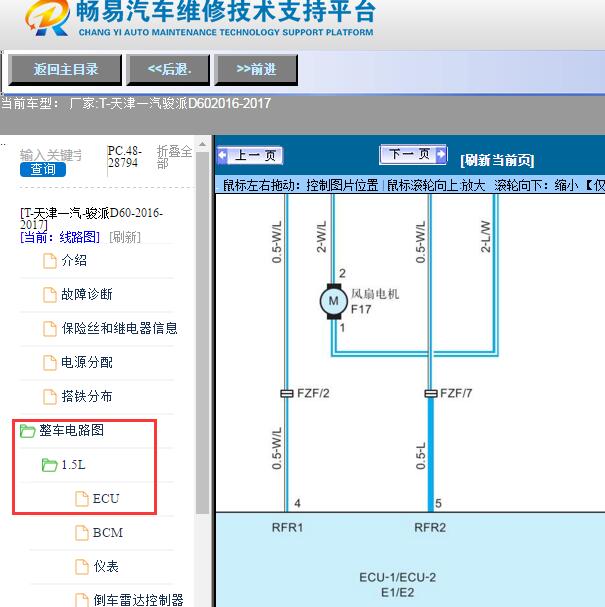Viewport: 605px width, 607px height.
Task: Click the FZF/2 connector symbol
Action: (286, 393)
